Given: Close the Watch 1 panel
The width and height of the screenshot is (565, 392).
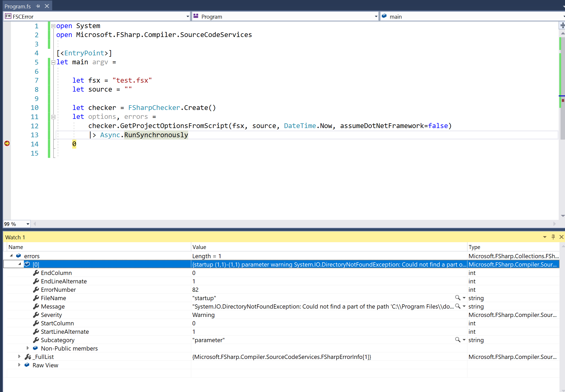Looking at the screenshot, I should point(561,237).
